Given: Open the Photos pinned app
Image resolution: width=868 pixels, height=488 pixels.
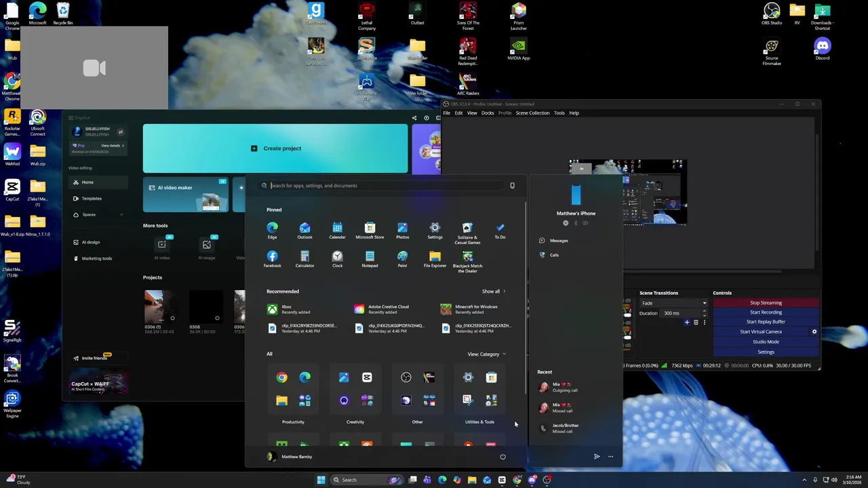Looking at the screenshot, I should click(x=402, y=230).
